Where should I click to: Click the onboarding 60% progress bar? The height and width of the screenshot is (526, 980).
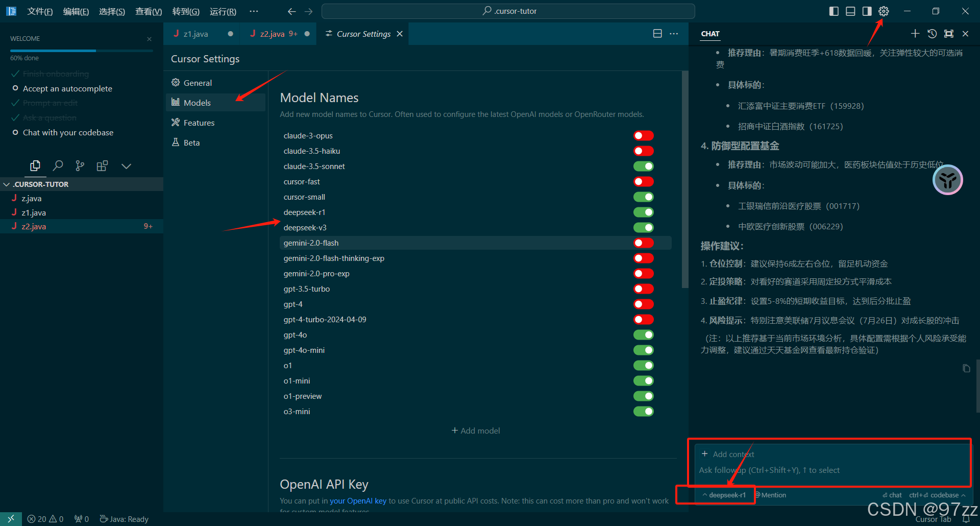[82, 51]
